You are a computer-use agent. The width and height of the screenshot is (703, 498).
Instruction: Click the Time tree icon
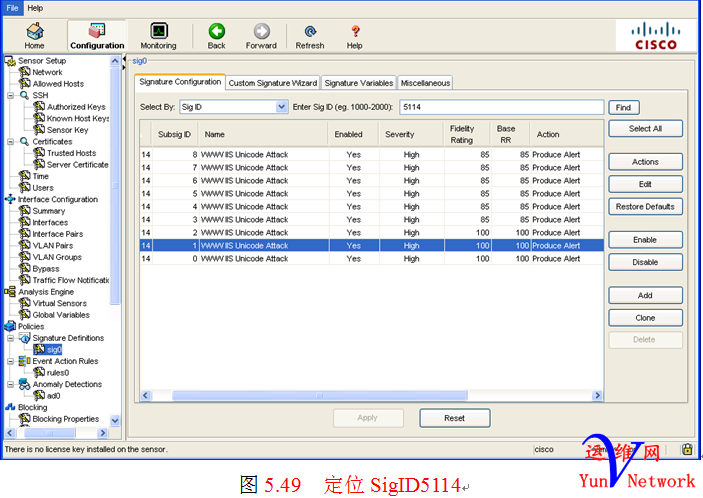pyautogui.click(x=25, y=176)
